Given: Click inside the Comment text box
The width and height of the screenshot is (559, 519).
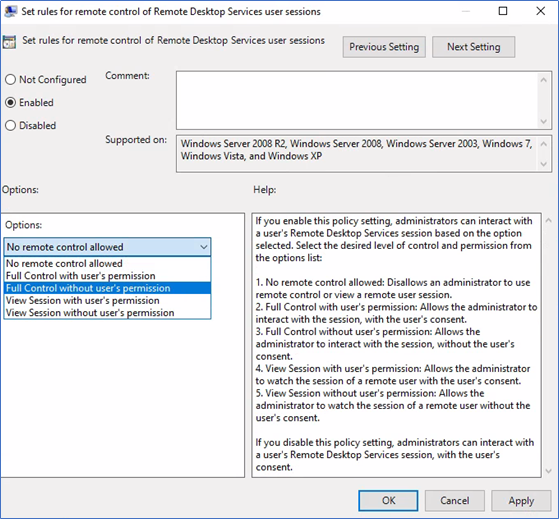Looking at the screenshot, I should [357, 101].
